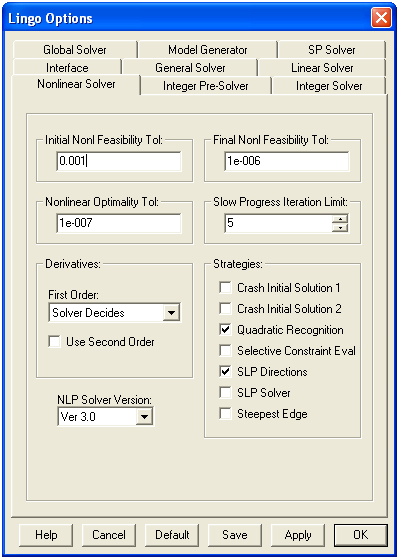Select the SP Solver tab
The width and height of the screenshot is (400, 560).
pyautogui.click(x=332, y=50)
